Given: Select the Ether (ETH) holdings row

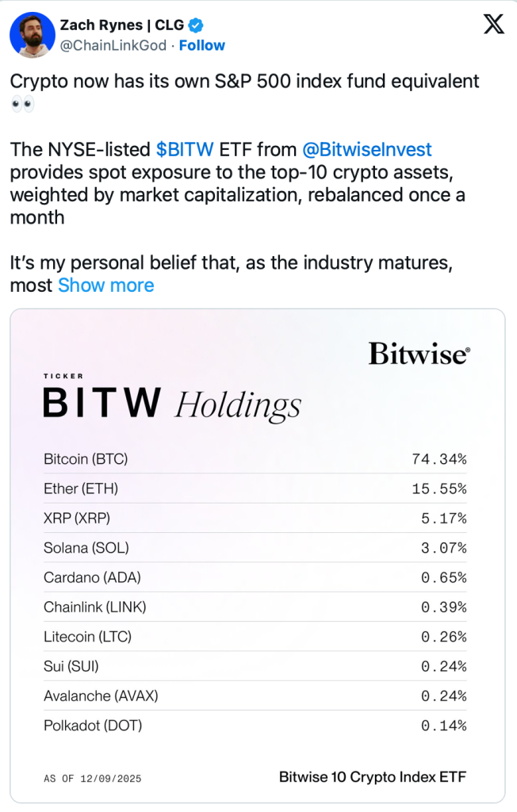Looking at the screenshot, I should click(255, 488).
